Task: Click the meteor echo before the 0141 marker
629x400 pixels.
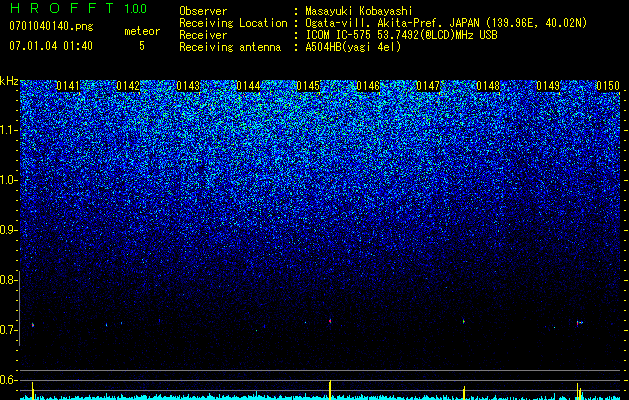Action: [32, 325]
